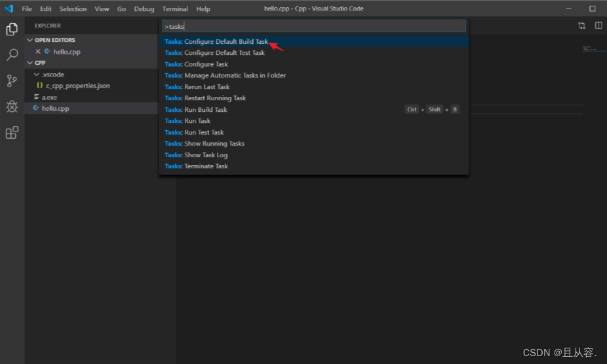
Task: Select Tasks: Run Task
Action: click(x=314, y=120)
